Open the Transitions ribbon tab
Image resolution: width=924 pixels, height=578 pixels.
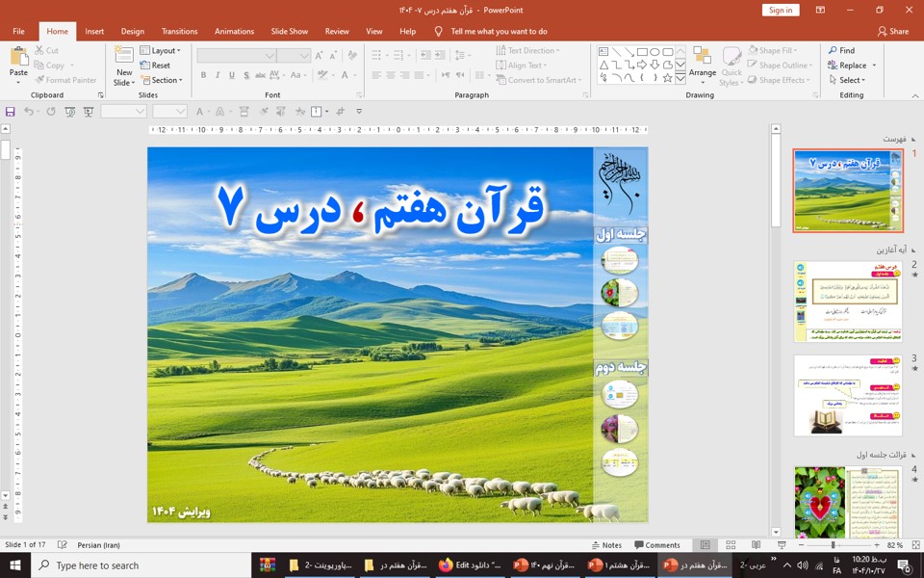(179, 31)
